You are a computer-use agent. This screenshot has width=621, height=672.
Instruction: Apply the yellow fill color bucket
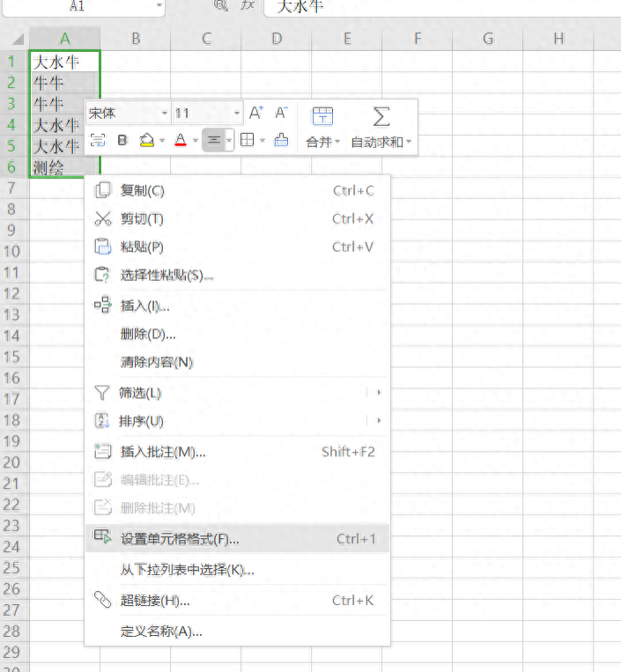point(147,140)
